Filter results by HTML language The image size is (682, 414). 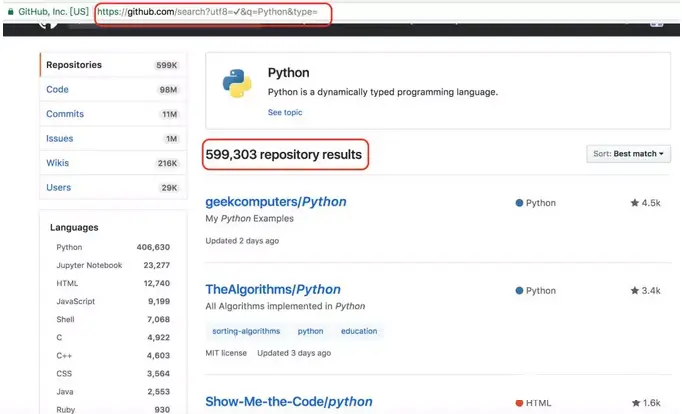(x=113, y=283)
